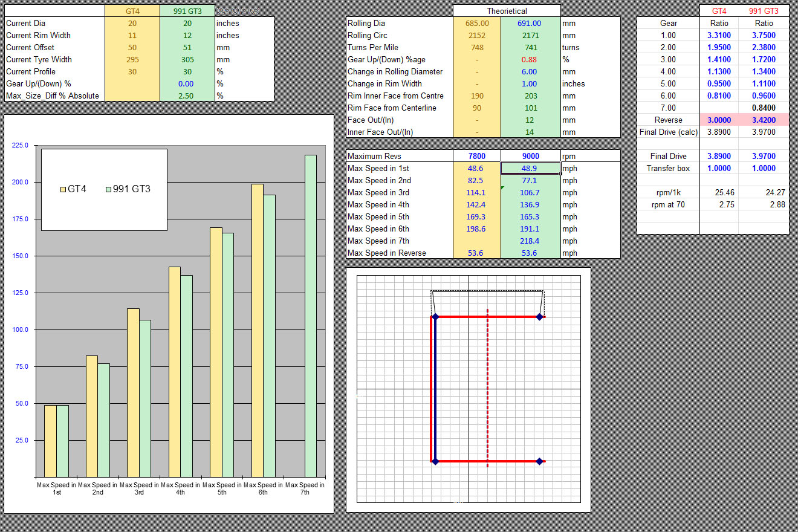Screen dimensions: 798x532
Task: Click the Transfer box row label
Action: pyautogui.click(x=669, y=169)
